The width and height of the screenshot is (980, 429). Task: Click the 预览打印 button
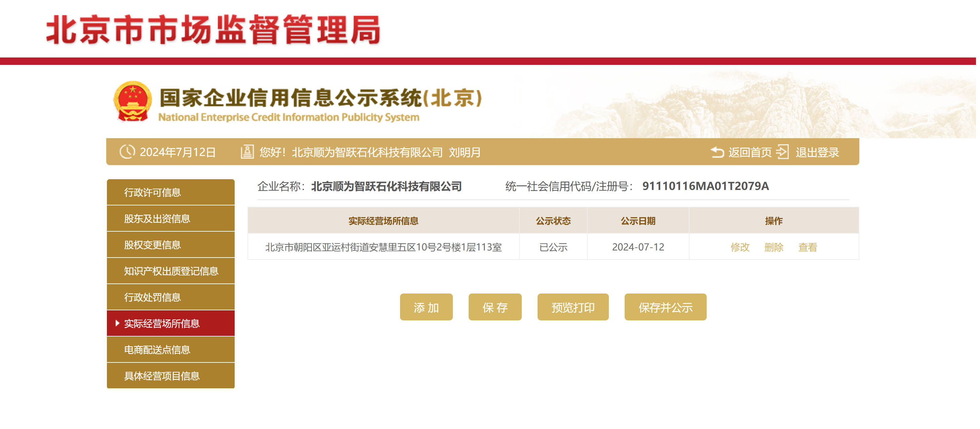(573, 307)
